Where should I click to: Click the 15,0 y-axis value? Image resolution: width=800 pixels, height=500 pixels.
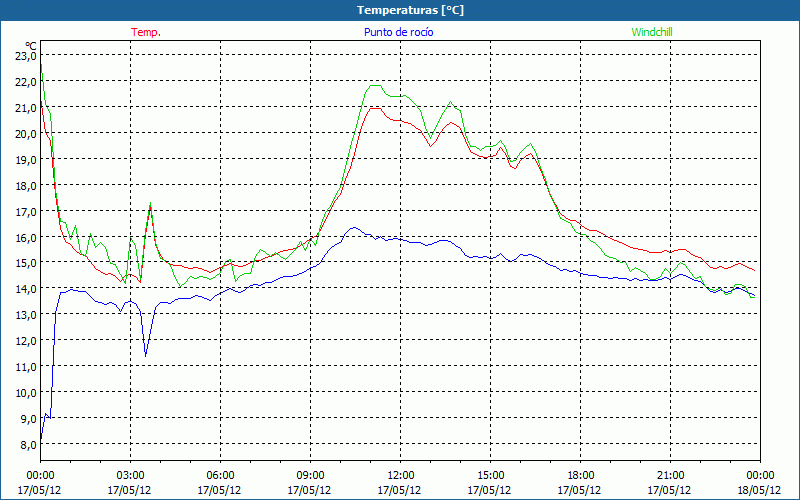26,263
